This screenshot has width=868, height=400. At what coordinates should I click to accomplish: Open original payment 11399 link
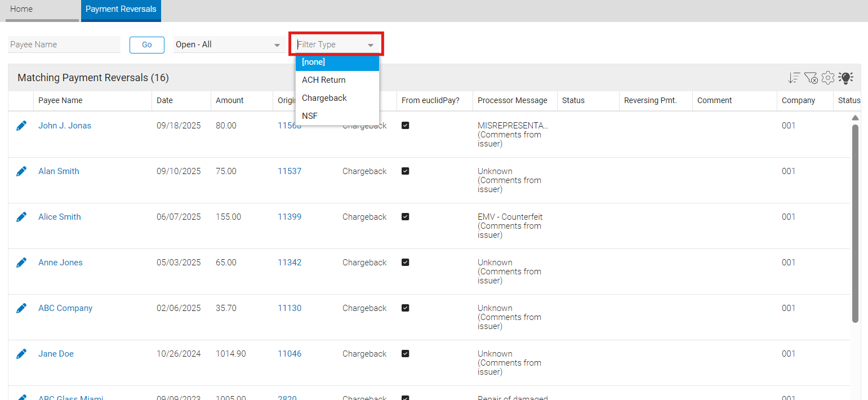[x=290, y=217]
